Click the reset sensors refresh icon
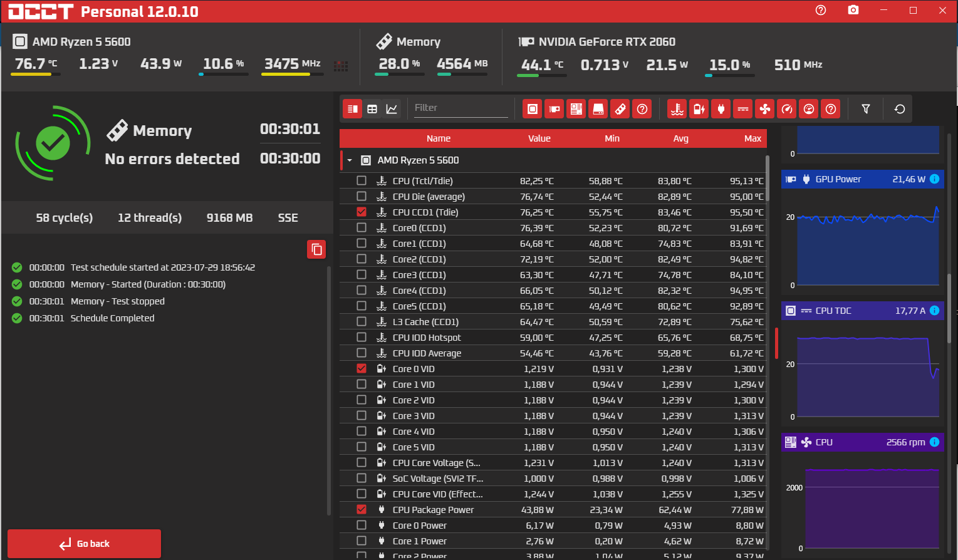This screenshot has width=958, height=560. pos(900,109)
